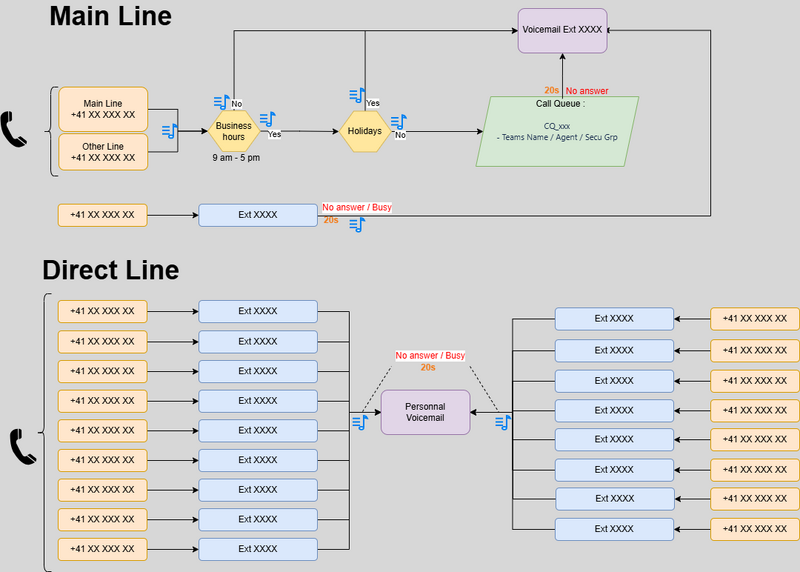The width and height of the screenshot is (800, 572).
Task: Select music note icon below No answer / Busy 20s in Main Line
Action: click(x=357, y=225)
